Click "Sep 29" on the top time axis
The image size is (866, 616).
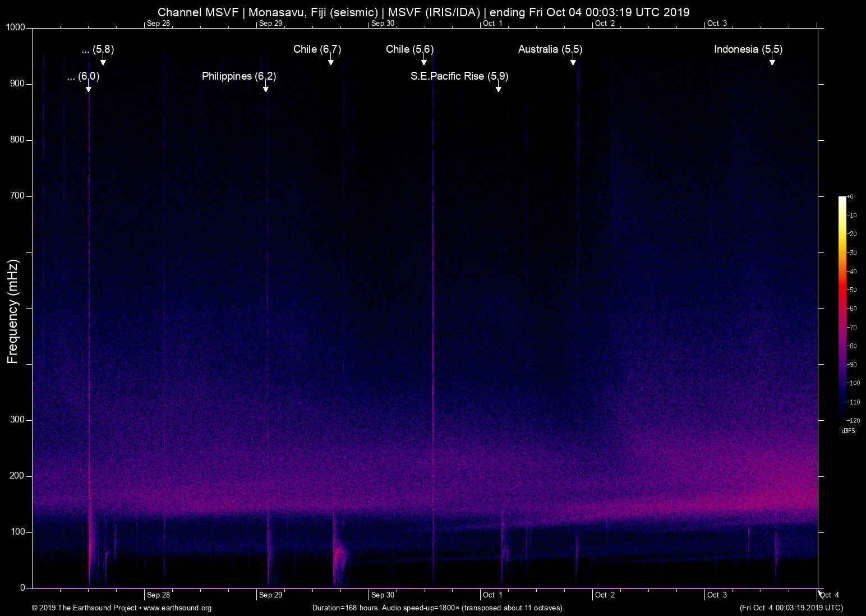point(270,23)
